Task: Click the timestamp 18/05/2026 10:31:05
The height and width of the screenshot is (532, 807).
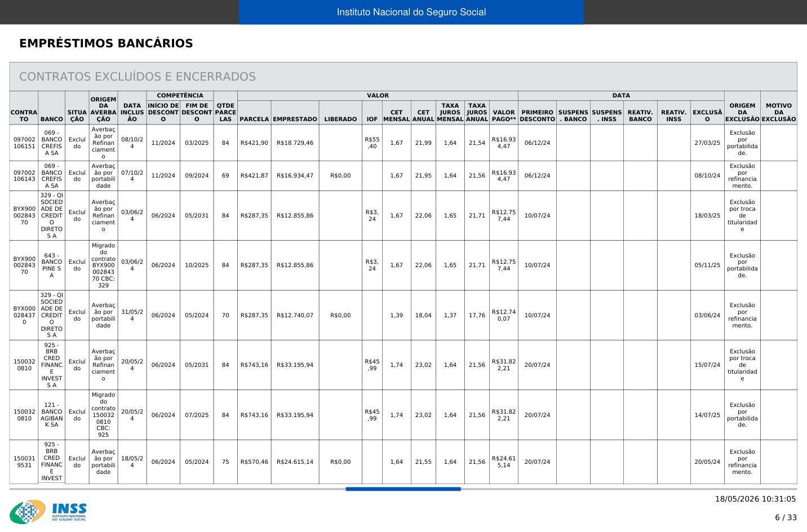Action: [755, 499]
